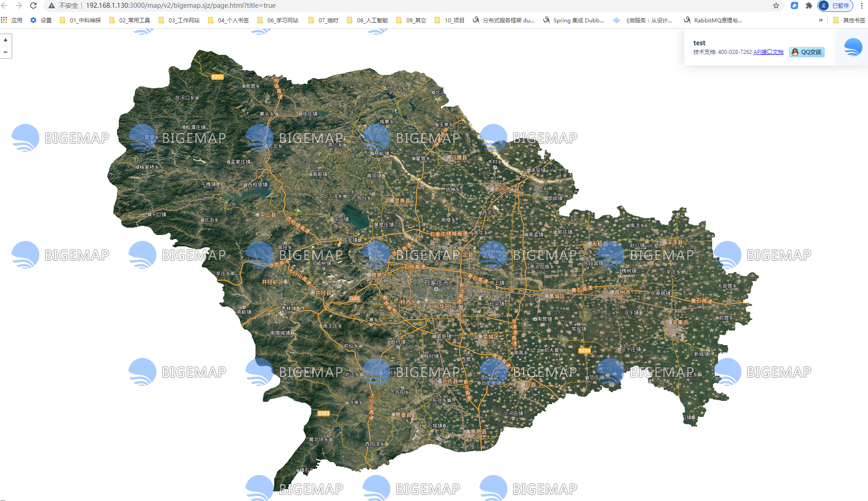This screenshot has height=501, width=868.
Task: Zoom out the map with minus button
Action: pos(5,52)
